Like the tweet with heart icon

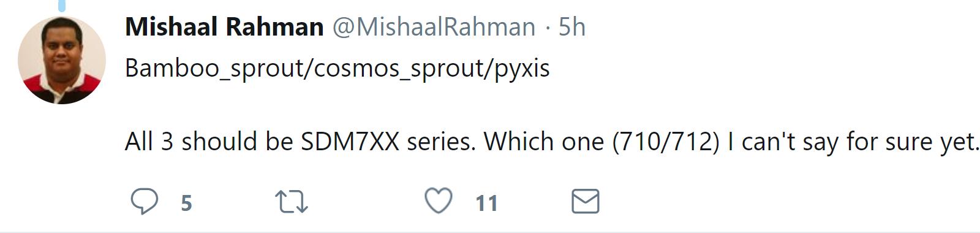pos(439,201)
